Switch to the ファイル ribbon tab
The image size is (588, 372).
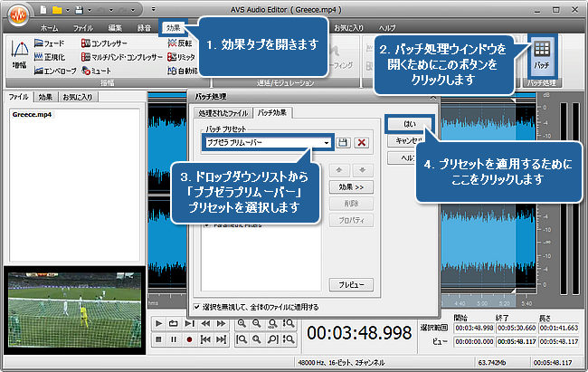83,28
